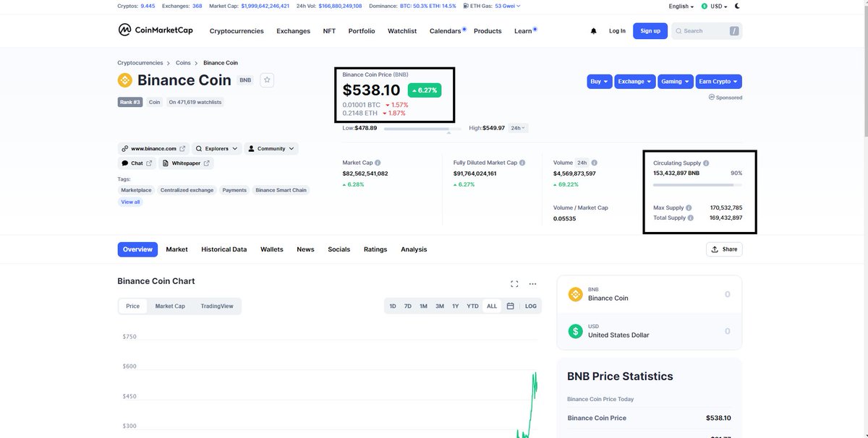Click the search magnifier icon
Viewport: 868px width, 438px height.
[678, 31]
